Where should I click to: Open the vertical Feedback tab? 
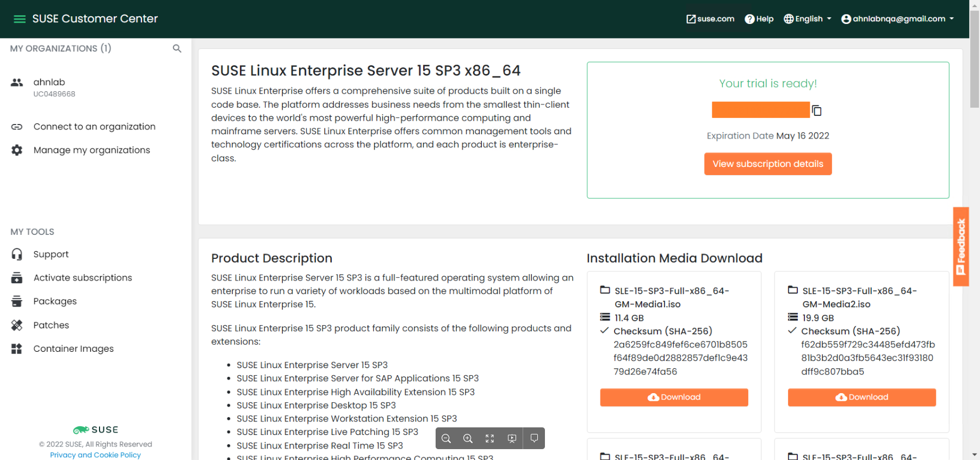pos(961,247)
